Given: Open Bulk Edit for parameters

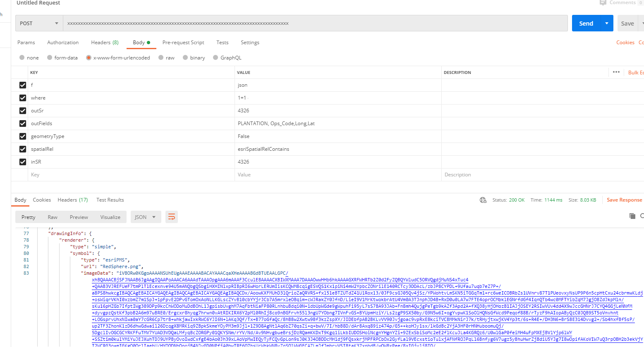Looking at the screenshot, I should point(636,72).
